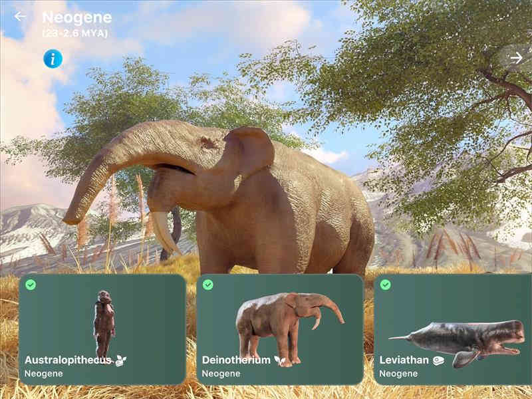The height and width of the screenshot is (399, 532).
Task: Click the Leviathan card's green checkmark
Action: click(386, 285)
